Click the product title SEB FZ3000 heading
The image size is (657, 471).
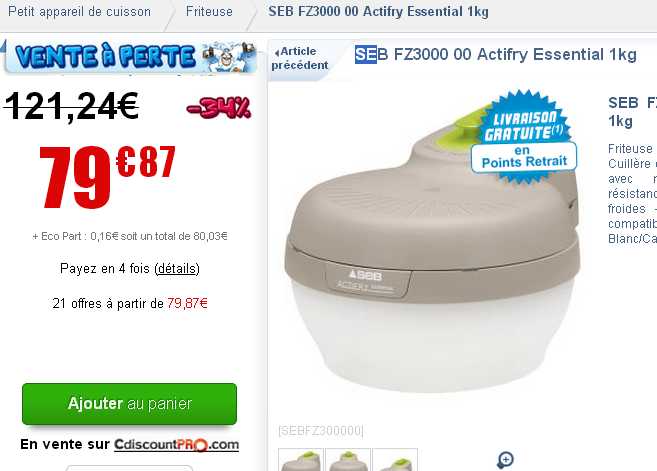coord(496,54)
